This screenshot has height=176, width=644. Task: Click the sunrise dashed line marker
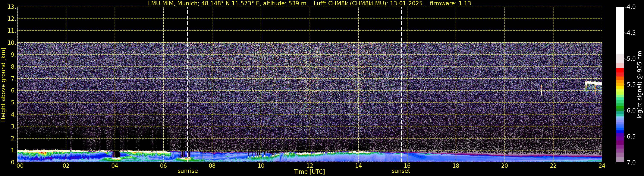point(188,85)
